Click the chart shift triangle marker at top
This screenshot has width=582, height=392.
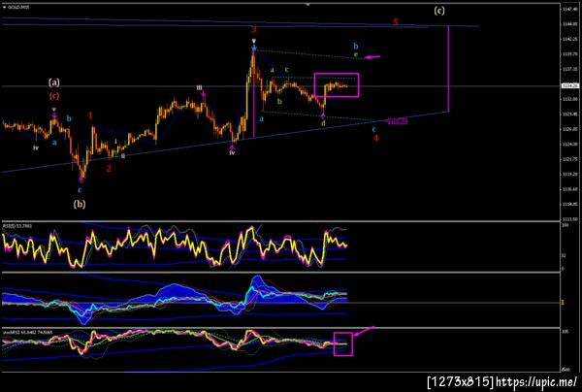point(307,5)
